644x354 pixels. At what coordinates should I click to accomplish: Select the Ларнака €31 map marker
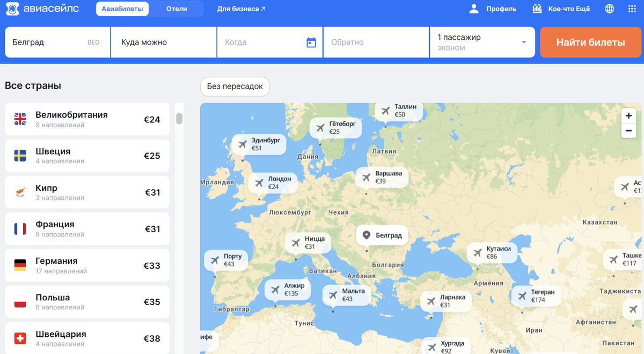point(446,301)
